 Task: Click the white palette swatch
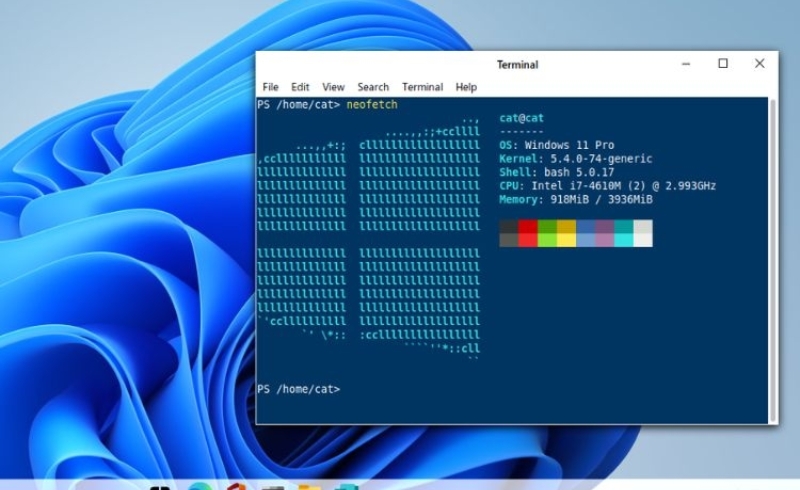pyautogui.click(x=643, y=240)
